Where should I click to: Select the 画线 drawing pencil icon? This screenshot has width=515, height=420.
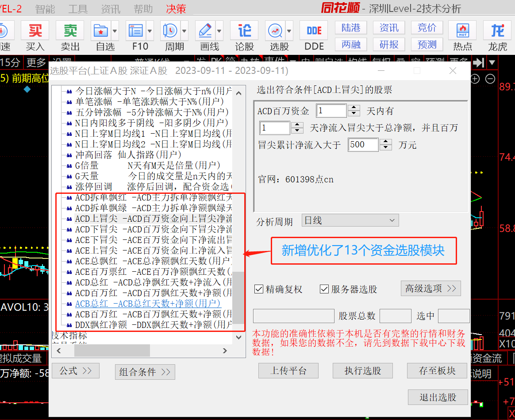205,31
